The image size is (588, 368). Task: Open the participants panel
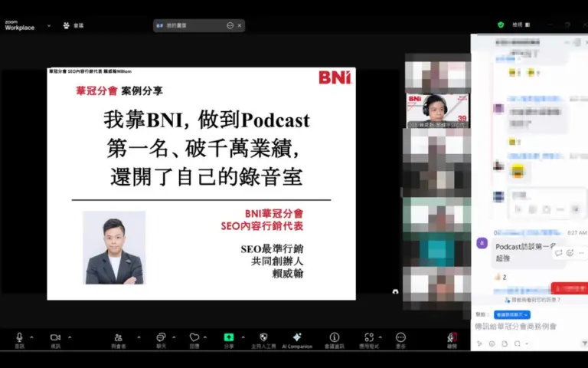[118, 337]
